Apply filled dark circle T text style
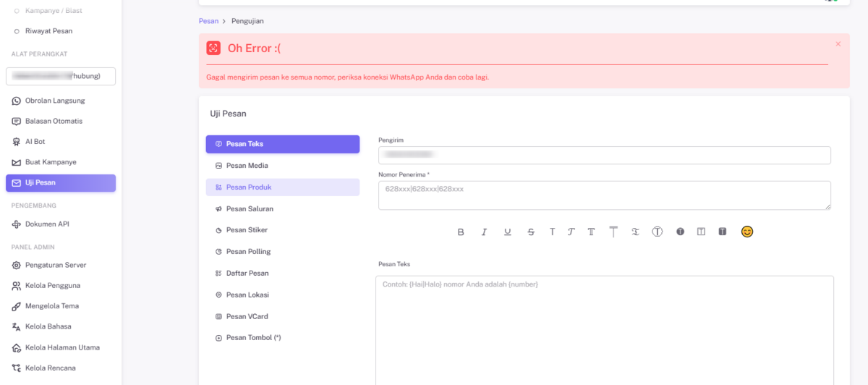This screenshot has width=868, height=385. (680, 232)
